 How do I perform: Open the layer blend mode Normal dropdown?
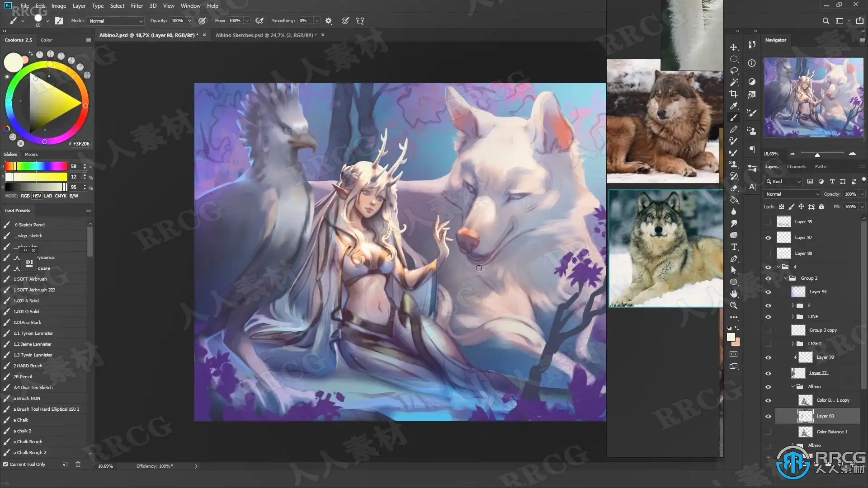(792, 194)
